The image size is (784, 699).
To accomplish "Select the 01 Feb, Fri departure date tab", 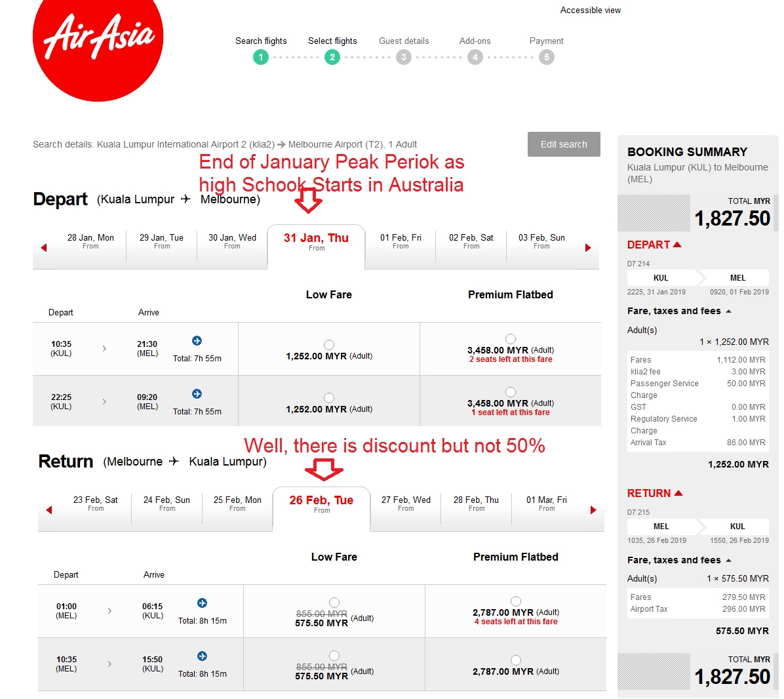I will point(401,242).
